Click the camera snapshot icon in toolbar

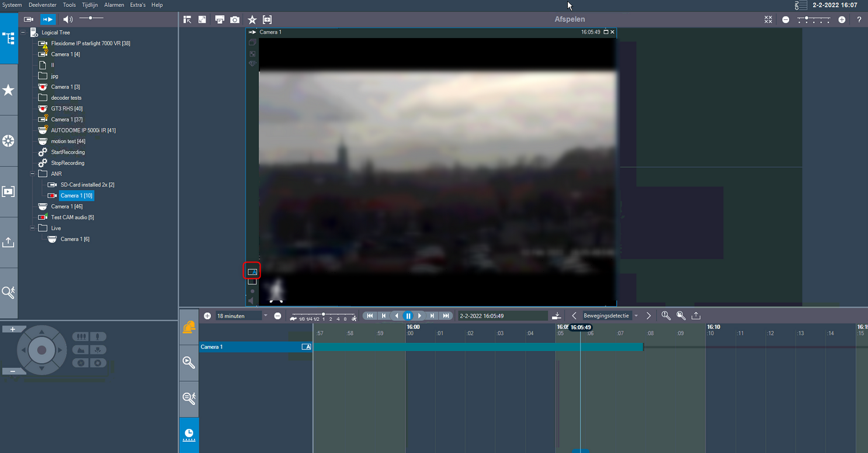point(235,19)
